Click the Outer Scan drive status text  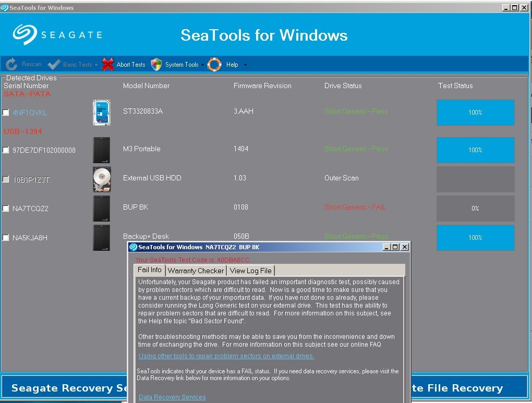tap(341, 178)
